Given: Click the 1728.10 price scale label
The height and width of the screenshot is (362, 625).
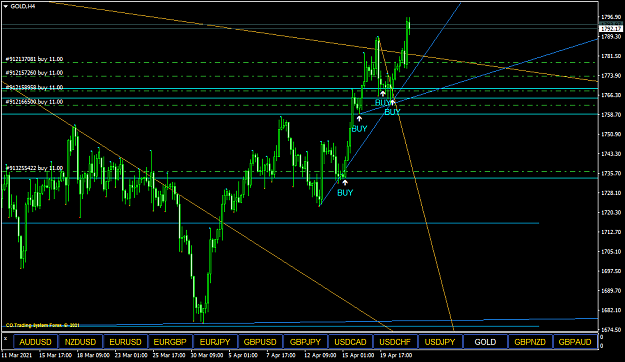Looking at the screenshot, I should pyautogui.click(x=611, y=193).
